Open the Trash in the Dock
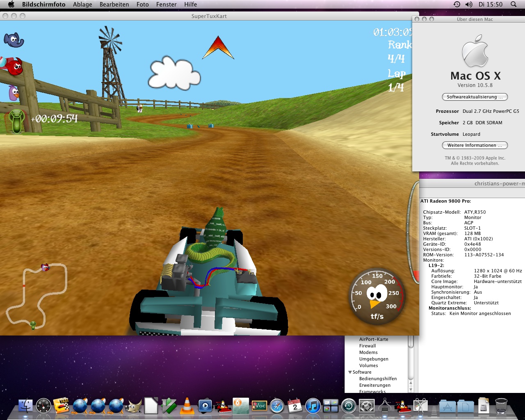Screen dimensions: 525x420 (x=501, y=406)
